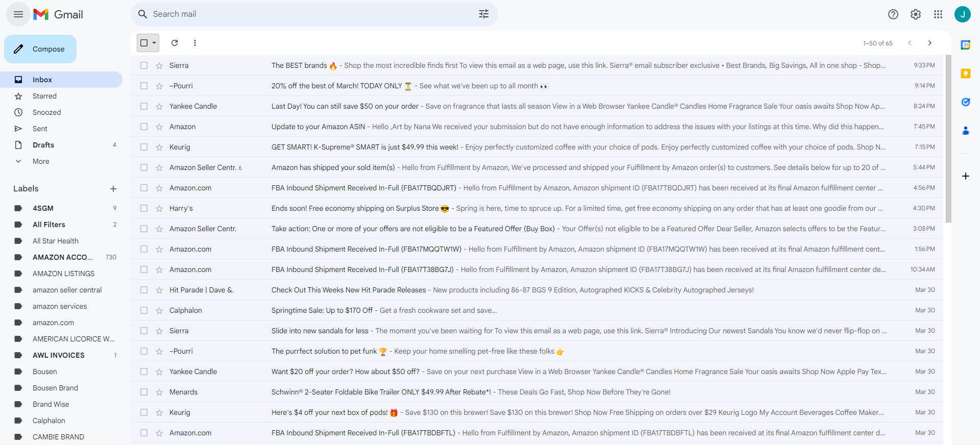The width and height of the screenshot is (980, 445).
Task: Open Contacts side panel
Action: tap(966, 131)
